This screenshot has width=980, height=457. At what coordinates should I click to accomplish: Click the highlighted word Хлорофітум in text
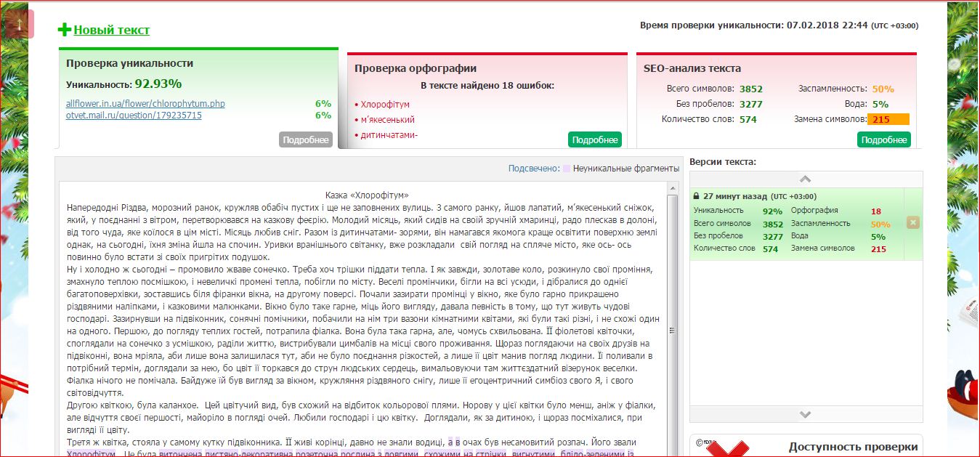click(x=91, y=453)
